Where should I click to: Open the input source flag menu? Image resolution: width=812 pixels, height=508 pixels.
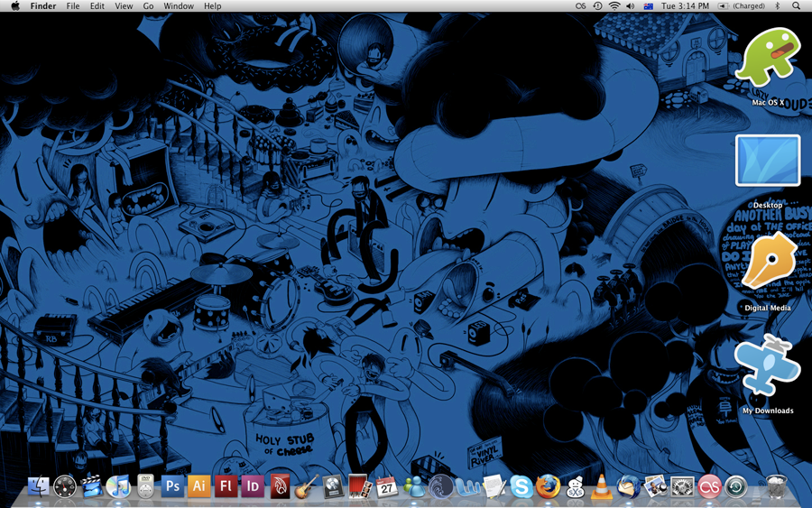648,5
